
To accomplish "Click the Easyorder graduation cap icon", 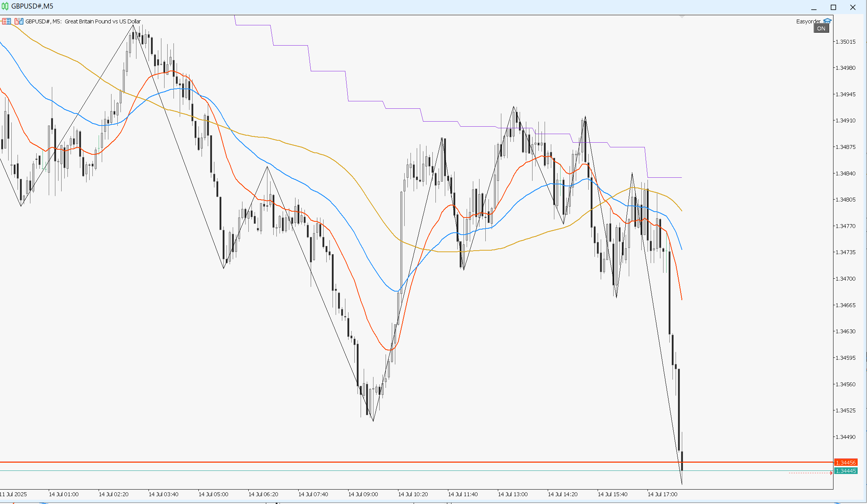I will (x=827, y=21).
